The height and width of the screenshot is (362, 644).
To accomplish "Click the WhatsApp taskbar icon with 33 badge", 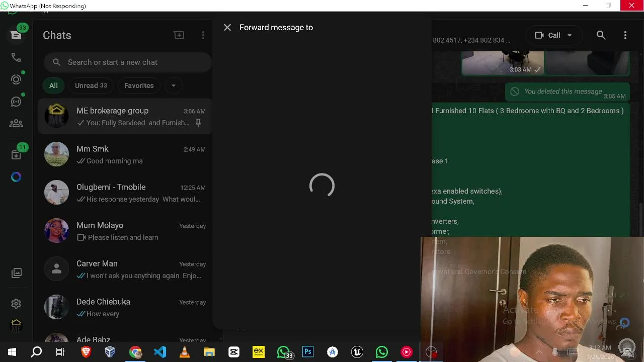I will tap(284, 352).
